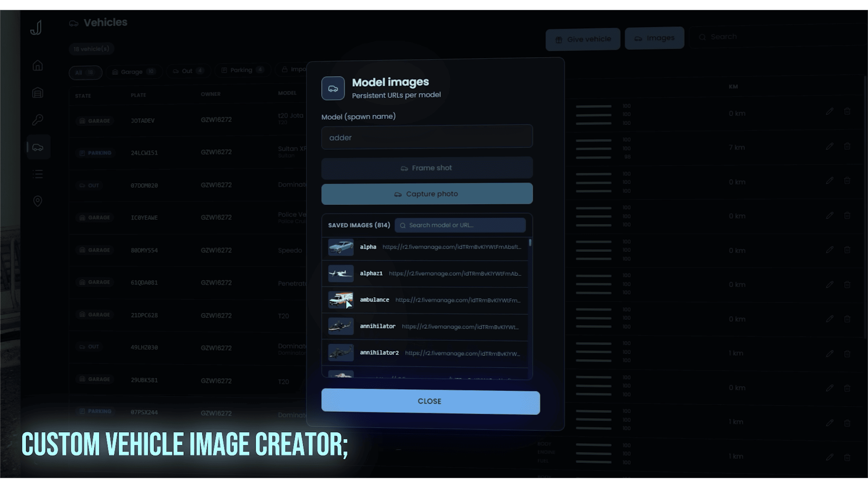This screenshot has height=488, width=868.
Task: Click plate JOTADEV in table
Action: pos(143,121)
